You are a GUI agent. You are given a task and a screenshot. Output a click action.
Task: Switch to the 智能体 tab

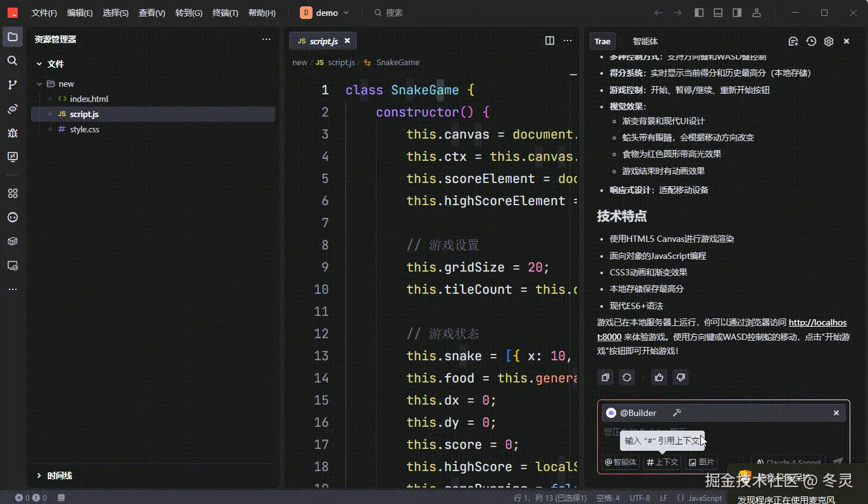pos(645,41)
